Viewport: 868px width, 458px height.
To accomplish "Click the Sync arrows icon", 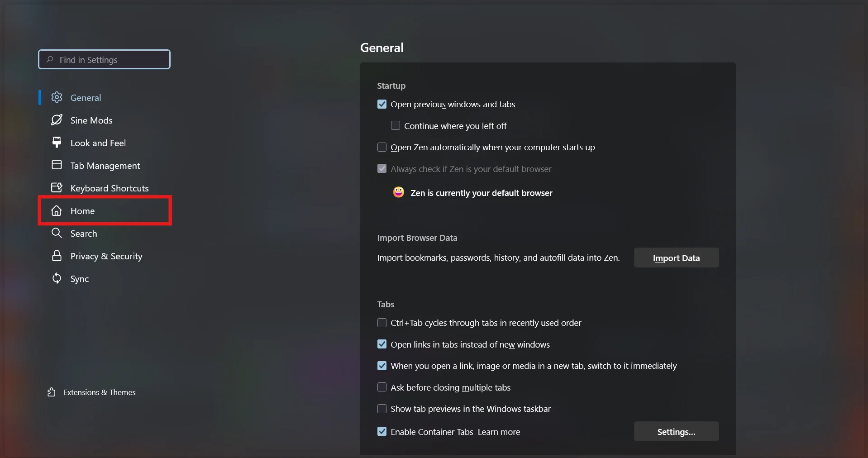I will 57,278.
